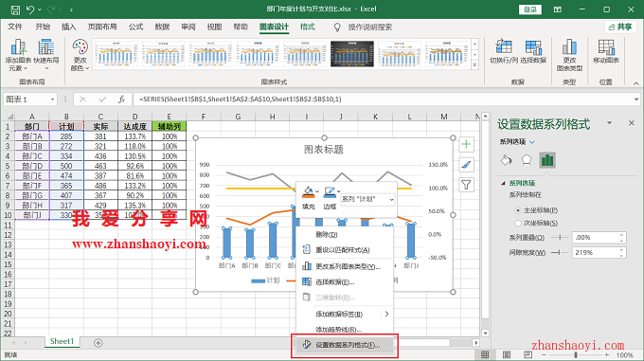Select cell D1 header 达成度
The image size is (644, 361).
pos(134,127)
